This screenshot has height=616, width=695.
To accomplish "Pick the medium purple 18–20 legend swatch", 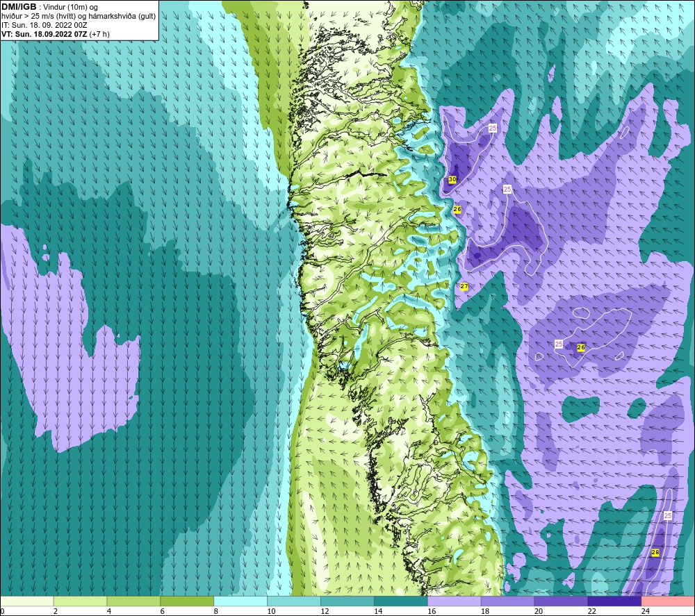I will [x=507, y=601].
